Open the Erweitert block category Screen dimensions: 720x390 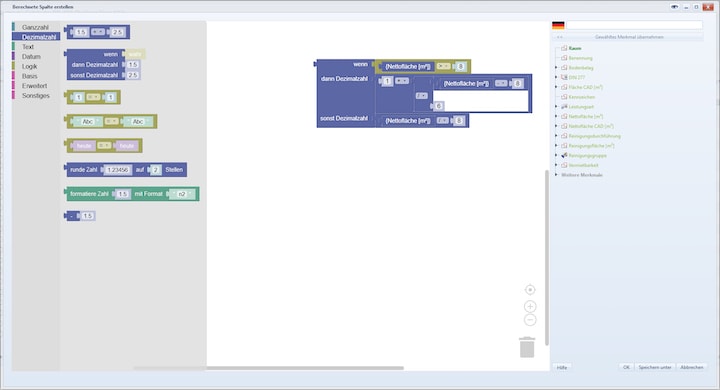pos(34,85)
